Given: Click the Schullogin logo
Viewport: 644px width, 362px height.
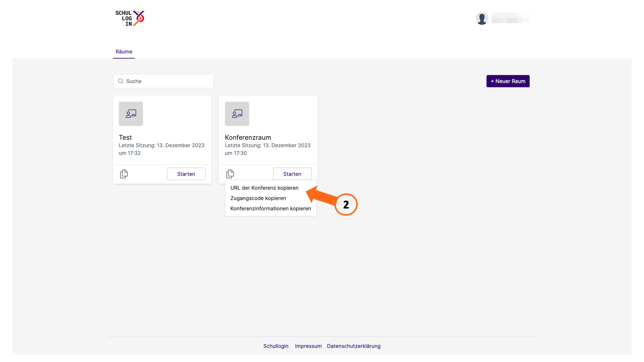Looking at the screenshot, I should click(130, 18).
